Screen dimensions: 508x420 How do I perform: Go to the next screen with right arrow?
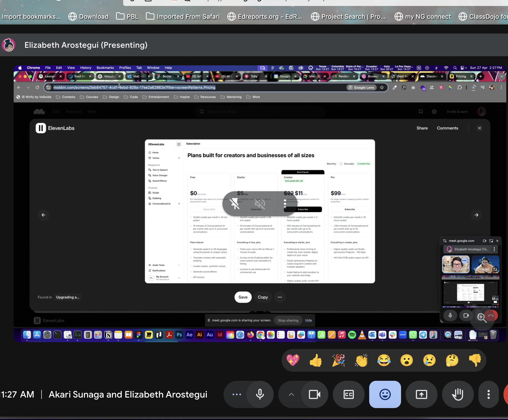coord(476,215)
